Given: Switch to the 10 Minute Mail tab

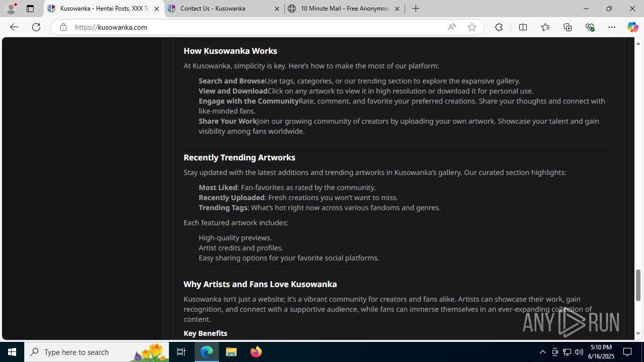Looking at the screenshot, I should (345, 9).
